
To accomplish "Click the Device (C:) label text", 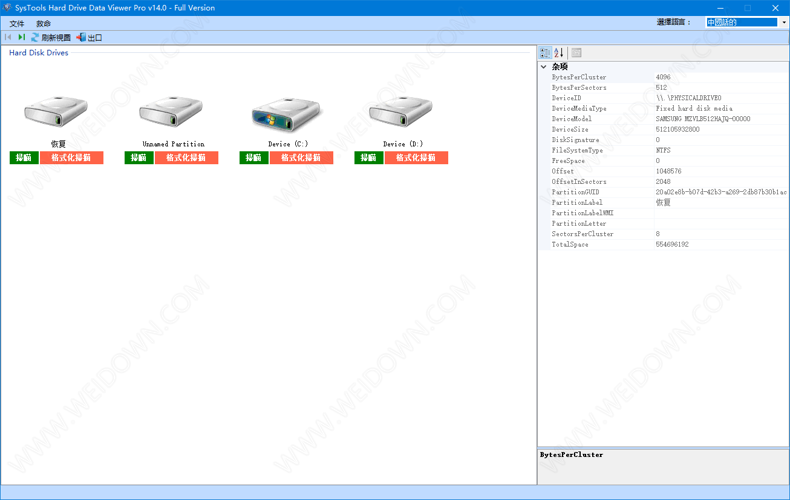I will pos(288,144).
